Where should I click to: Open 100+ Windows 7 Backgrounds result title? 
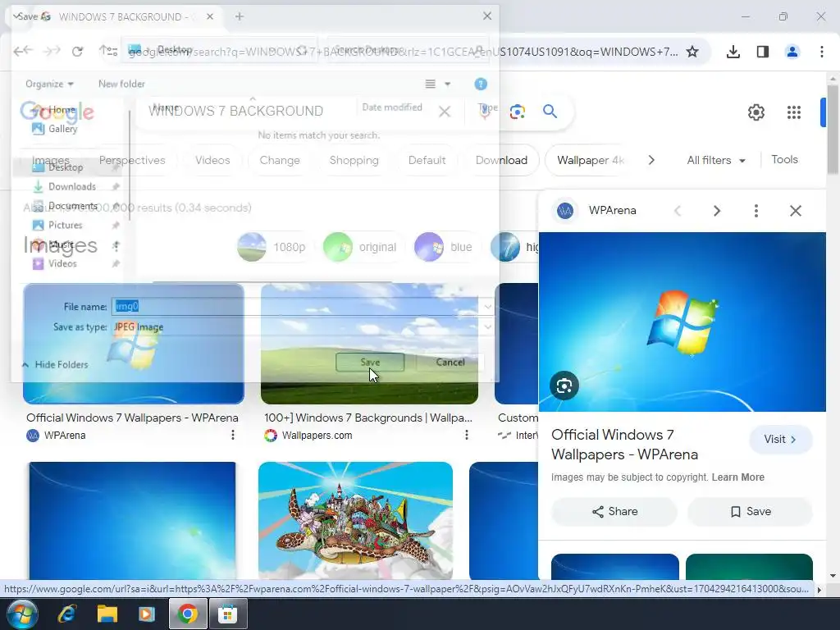point(368,418)
